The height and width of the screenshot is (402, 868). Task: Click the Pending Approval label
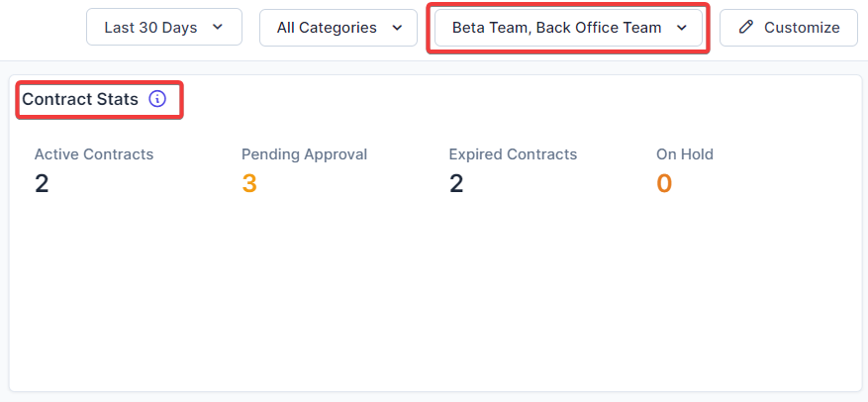click(304, 154)
